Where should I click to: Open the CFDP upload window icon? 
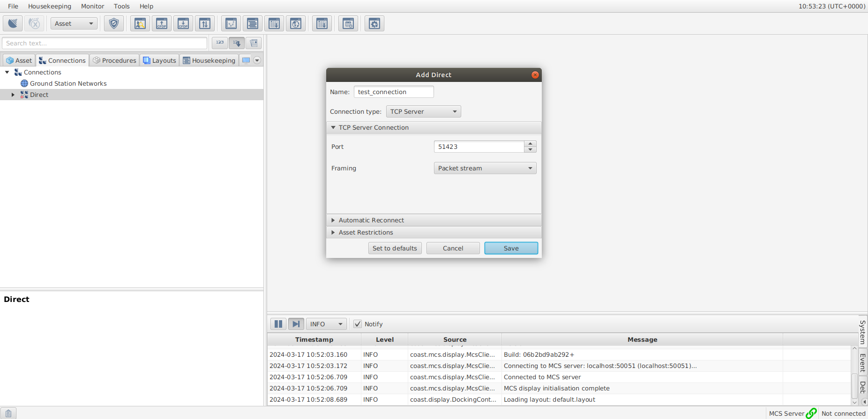162,23
